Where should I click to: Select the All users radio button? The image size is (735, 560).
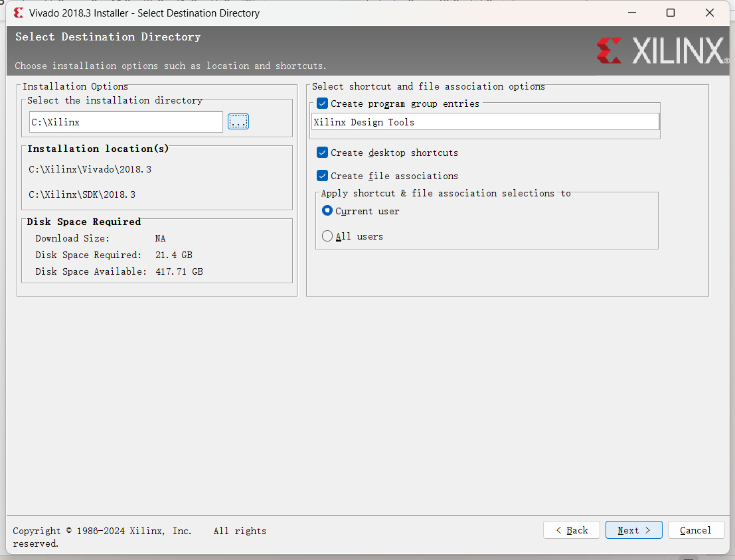[327, 236]
